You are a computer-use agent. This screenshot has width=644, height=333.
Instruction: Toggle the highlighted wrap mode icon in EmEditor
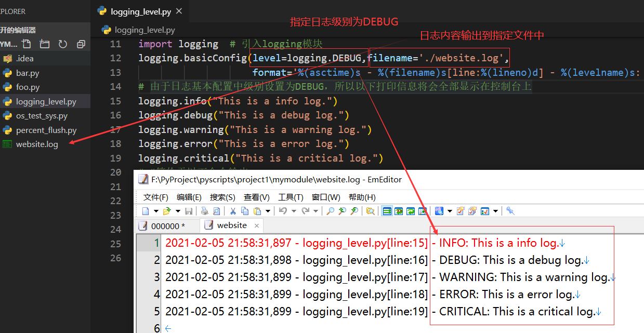(387, 211)
